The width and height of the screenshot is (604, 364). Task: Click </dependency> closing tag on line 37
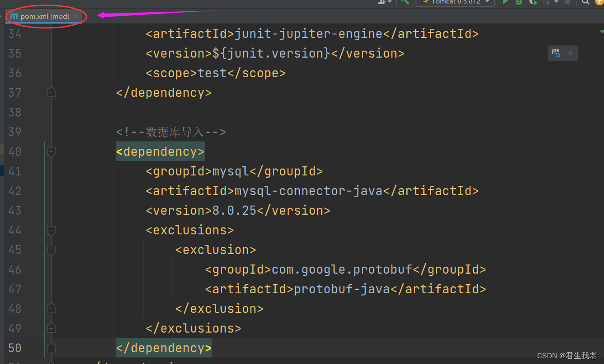click(164, 93)
